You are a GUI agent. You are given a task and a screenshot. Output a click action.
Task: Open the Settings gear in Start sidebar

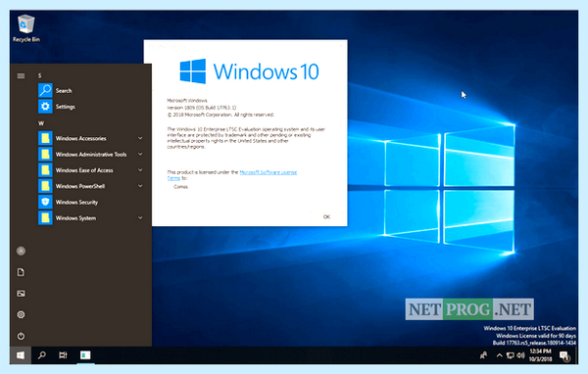coord(21,315)
